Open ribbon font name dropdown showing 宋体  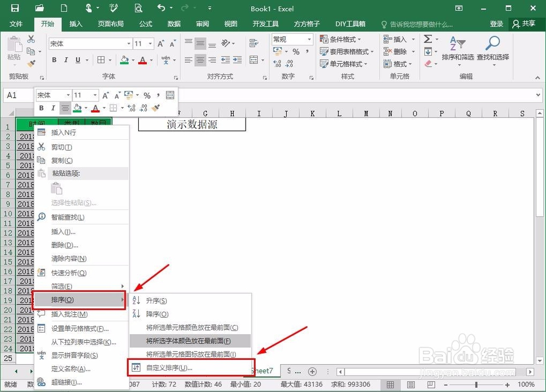tap(129, 44)
